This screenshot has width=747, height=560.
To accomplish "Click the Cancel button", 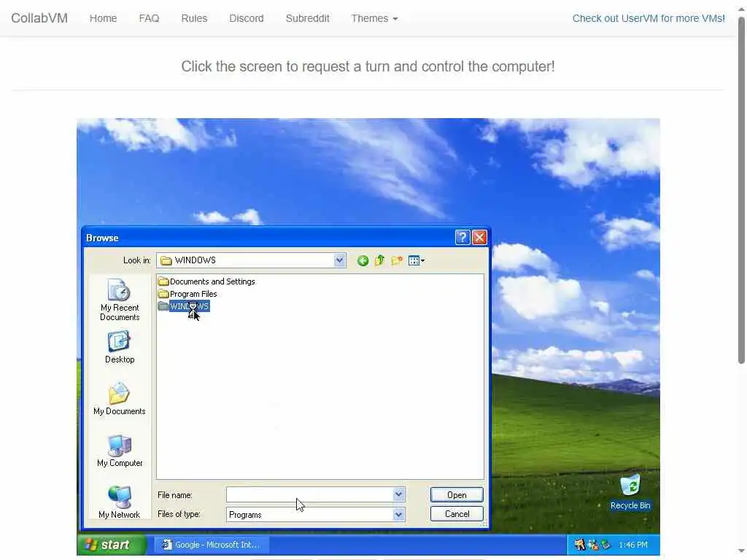I will pyautogui.click(x=457, y=514).
